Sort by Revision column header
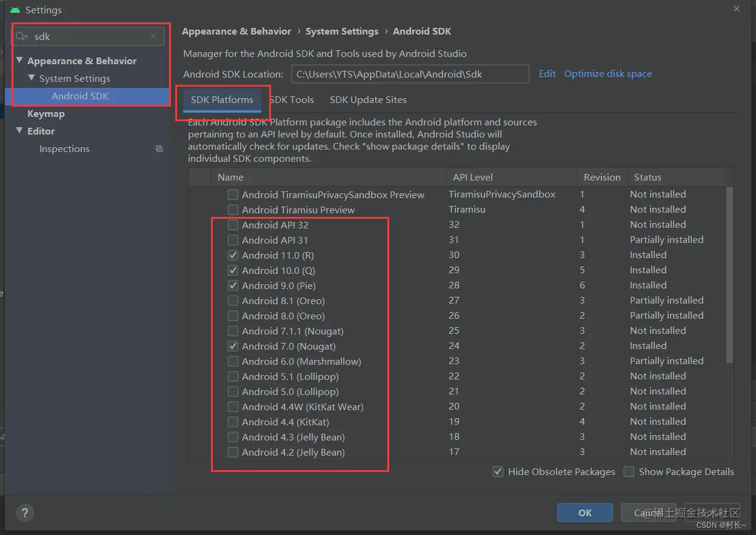Screen dimensions: 756x535 602,178
